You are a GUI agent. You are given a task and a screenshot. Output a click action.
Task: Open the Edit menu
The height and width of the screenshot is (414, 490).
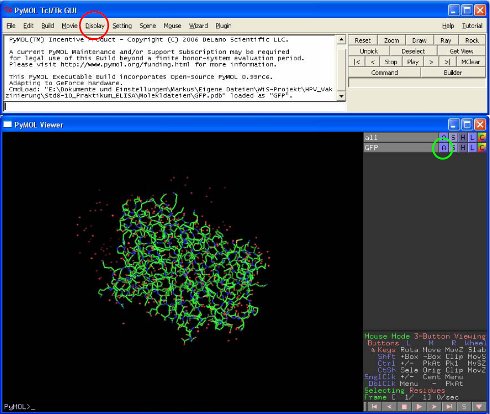click(x=28, y=26)
